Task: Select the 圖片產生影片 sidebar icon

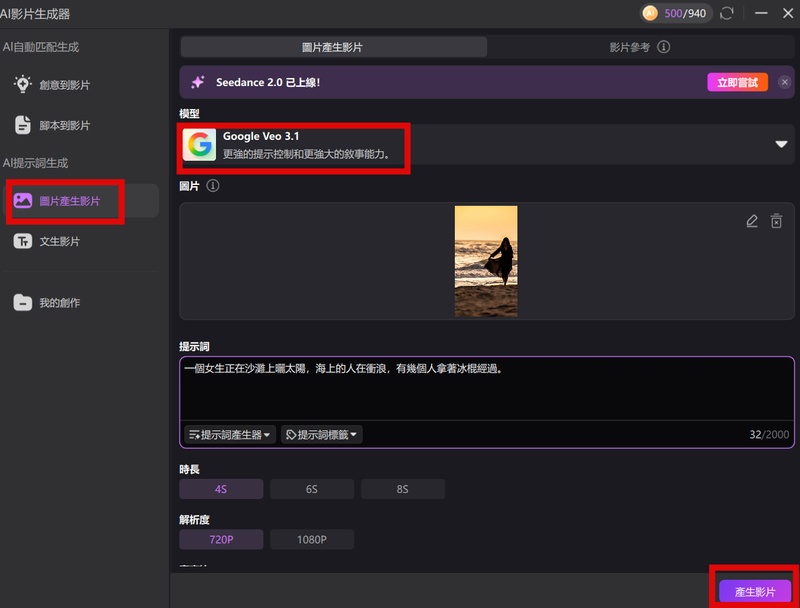Action: [25, 200]
